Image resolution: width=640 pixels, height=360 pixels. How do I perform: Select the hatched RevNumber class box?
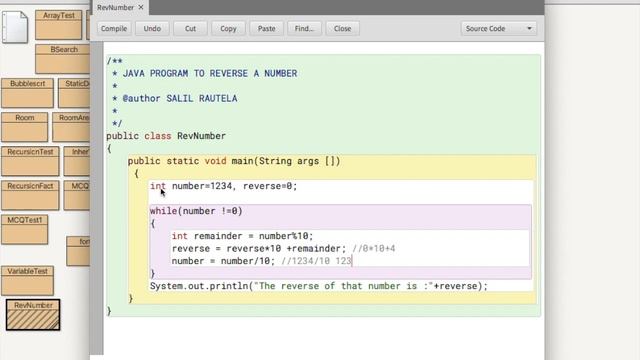(33, 315)
